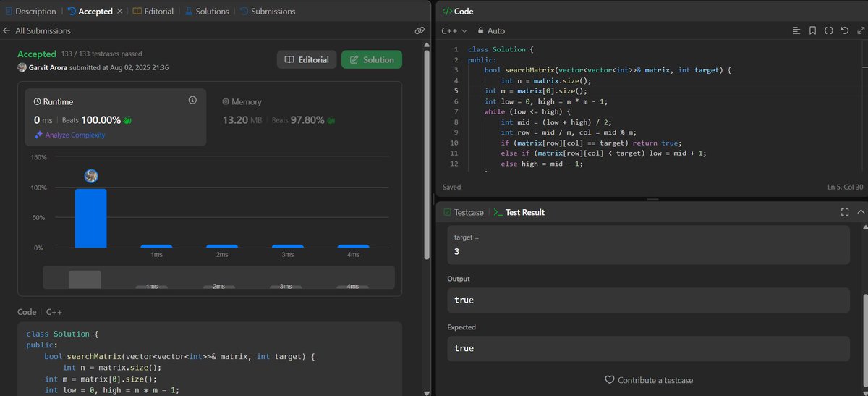The image size is (868, 396).
Task: Open Garvit Arora's profile
Action: coord(48,67)
